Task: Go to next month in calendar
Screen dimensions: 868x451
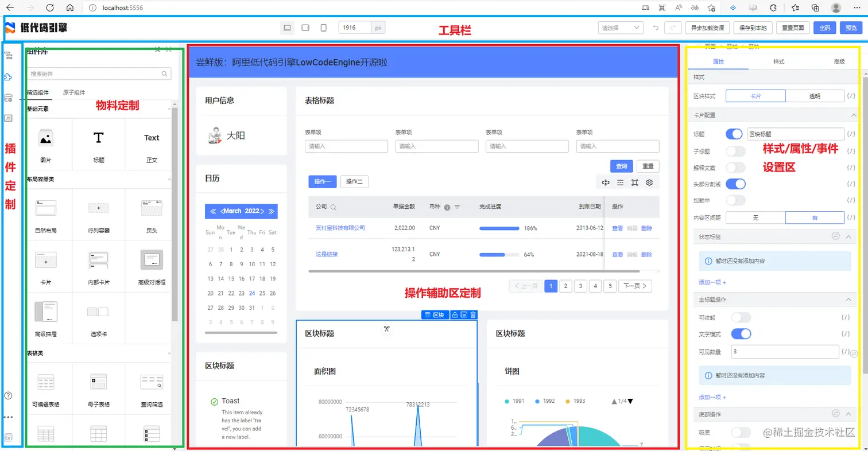Action: point(262,211)
